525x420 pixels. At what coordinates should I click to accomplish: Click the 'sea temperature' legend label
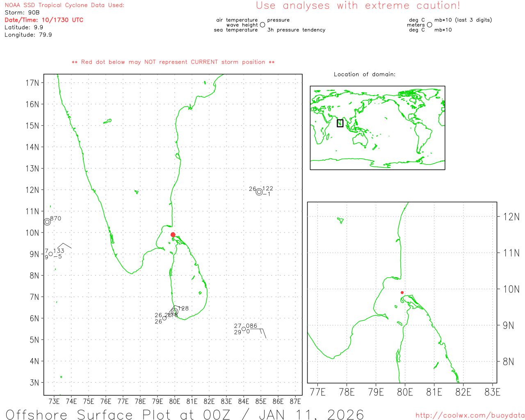(236, 30)
